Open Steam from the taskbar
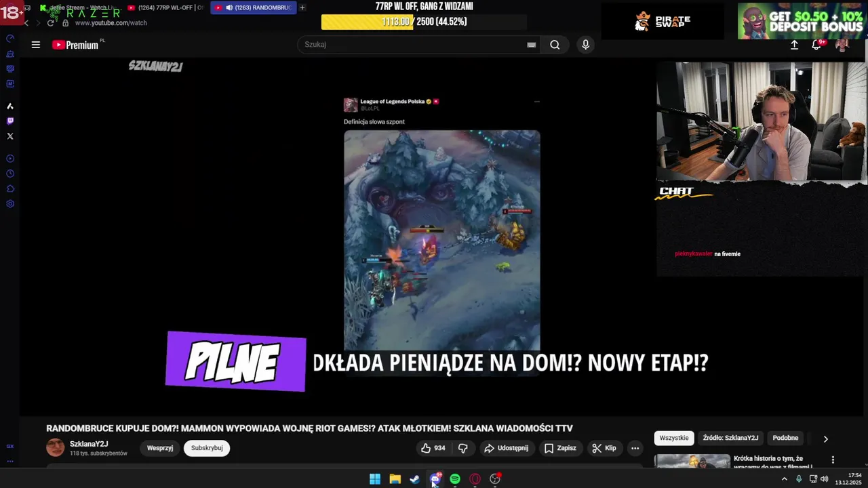 pos(414,479)
